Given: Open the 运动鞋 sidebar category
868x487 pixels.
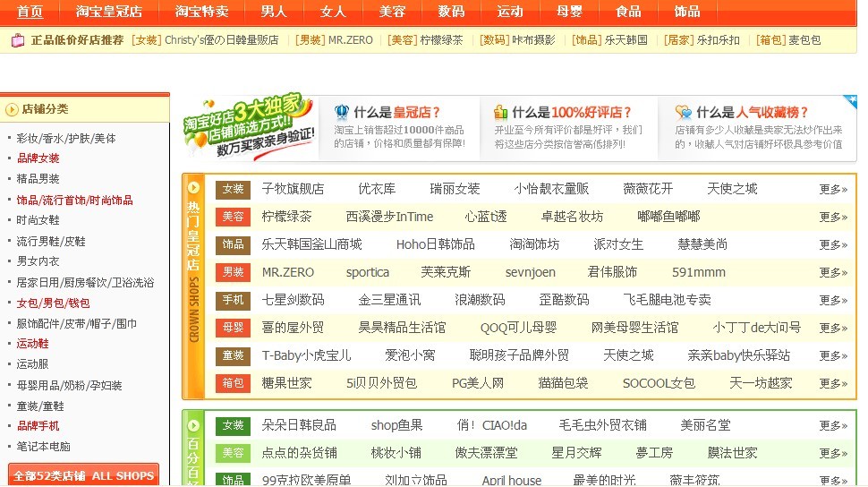Looking at the screenshot, I should (x=32, y=344).
